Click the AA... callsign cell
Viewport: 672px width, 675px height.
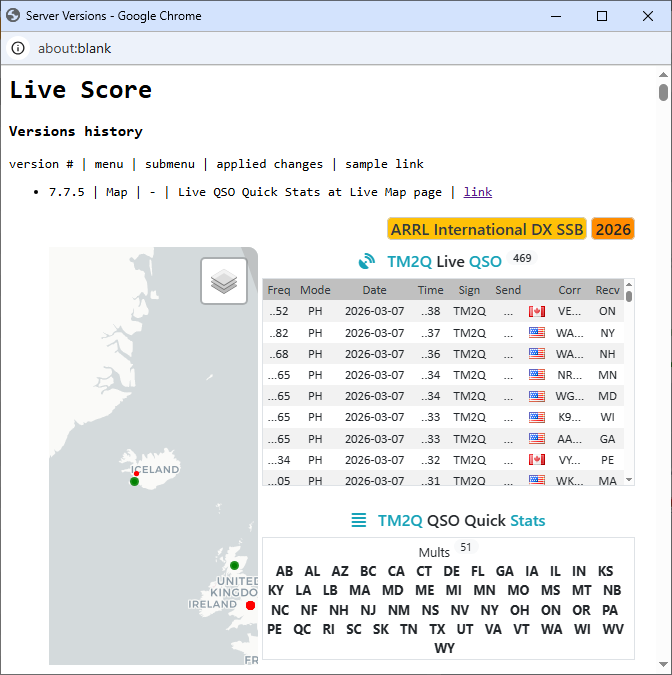click(570, 439)
